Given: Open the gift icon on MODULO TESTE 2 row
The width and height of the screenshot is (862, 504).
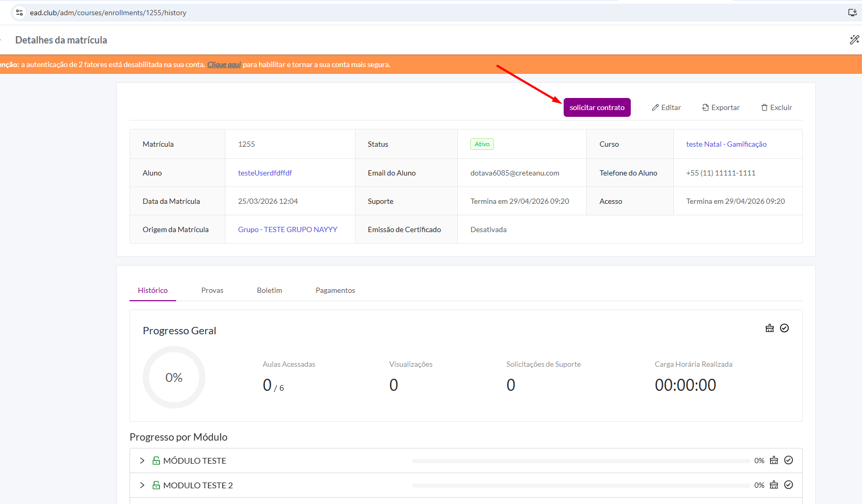Looking at the screenshot, I should tap(774, 485).
